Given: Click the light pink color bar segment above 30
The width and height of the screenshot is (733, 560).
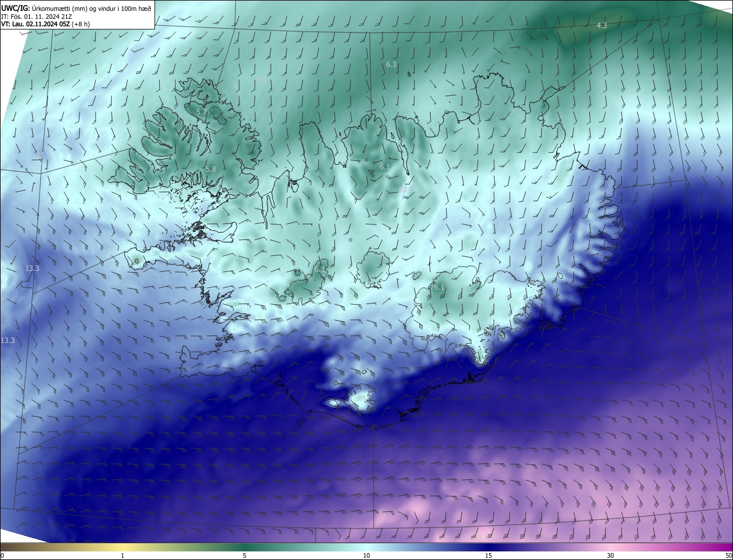Looking at the screenshot, I should coord(610,547).
